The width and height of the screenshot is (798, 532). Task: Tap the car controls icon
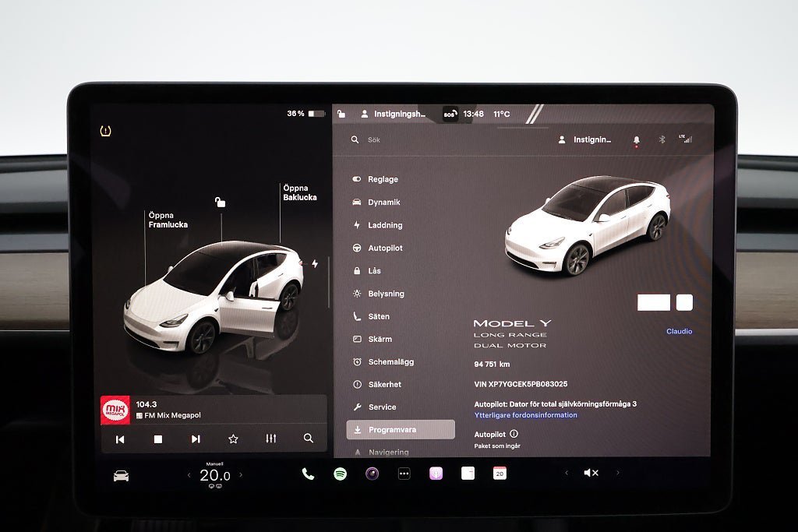pos(121,475)
